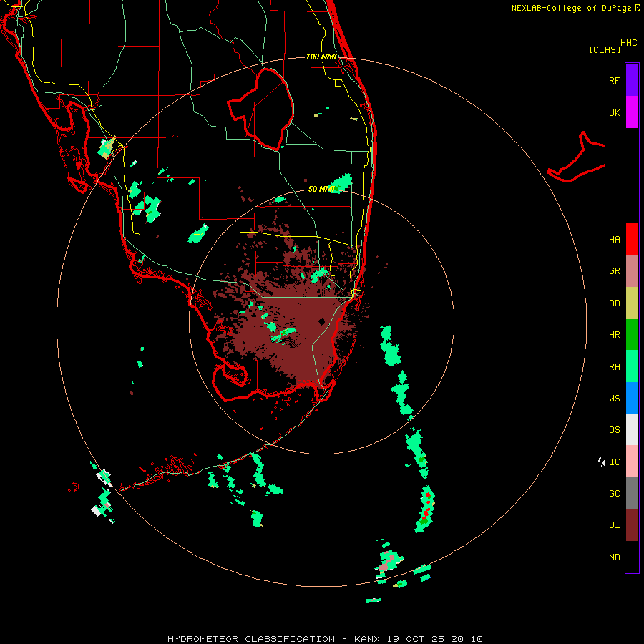644x644 pixels.
Task: Select the "GR" legend label
Action: coord(614,271)
